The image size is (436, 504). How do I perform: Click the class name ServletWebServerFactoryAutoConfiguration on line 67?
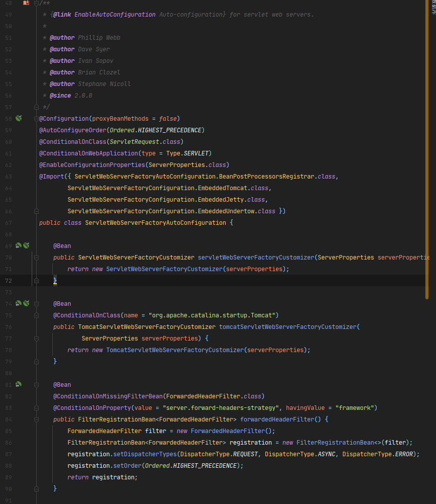pos(156,223)
